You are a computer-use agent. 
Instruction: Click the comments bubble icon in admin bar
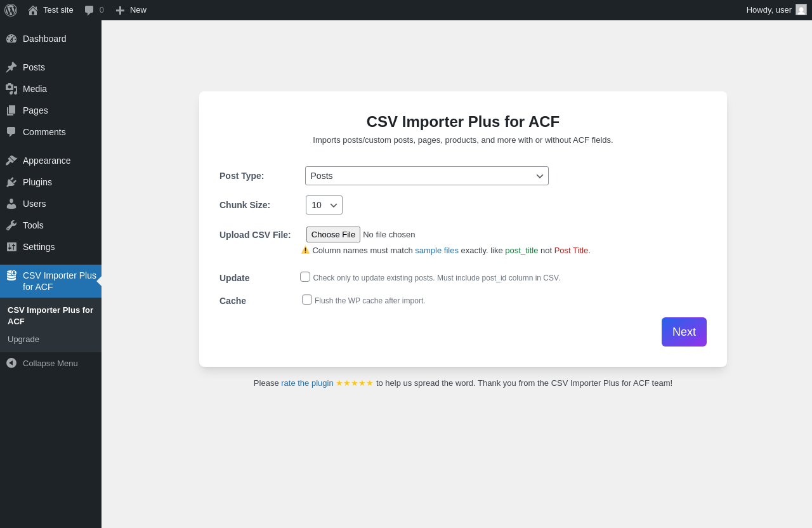[x=89, y=10]
